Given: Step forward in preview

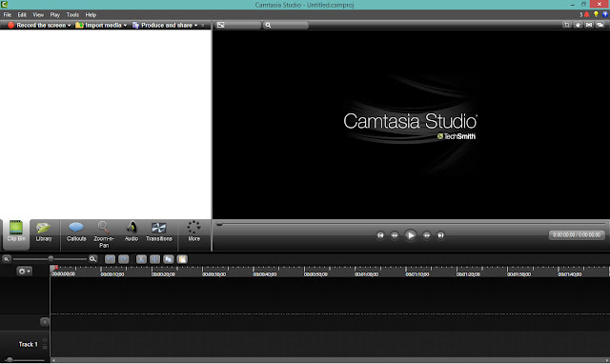Looking at the screenshot, I should (426, 235).
